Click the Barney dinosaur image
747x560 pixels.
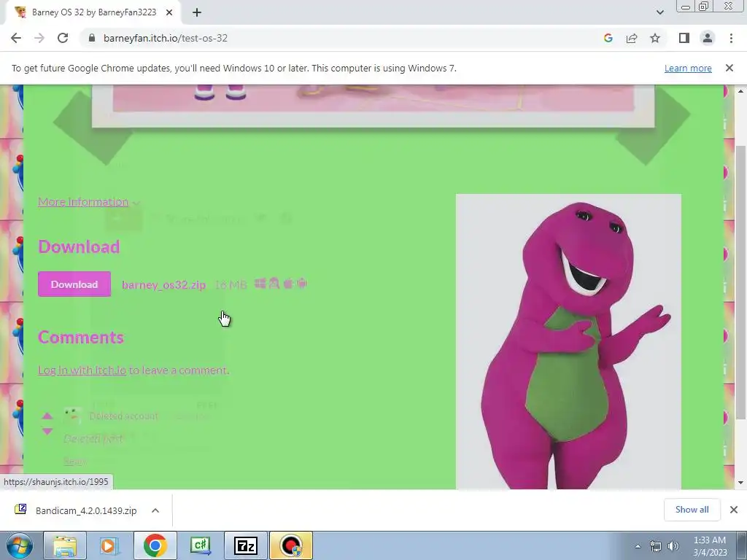point(568,341)
